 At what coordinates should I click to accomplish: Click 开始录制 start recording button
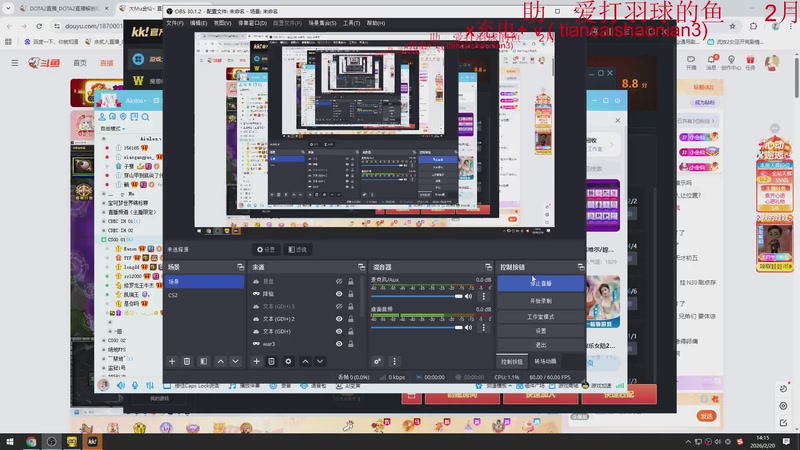click(540, 301)
